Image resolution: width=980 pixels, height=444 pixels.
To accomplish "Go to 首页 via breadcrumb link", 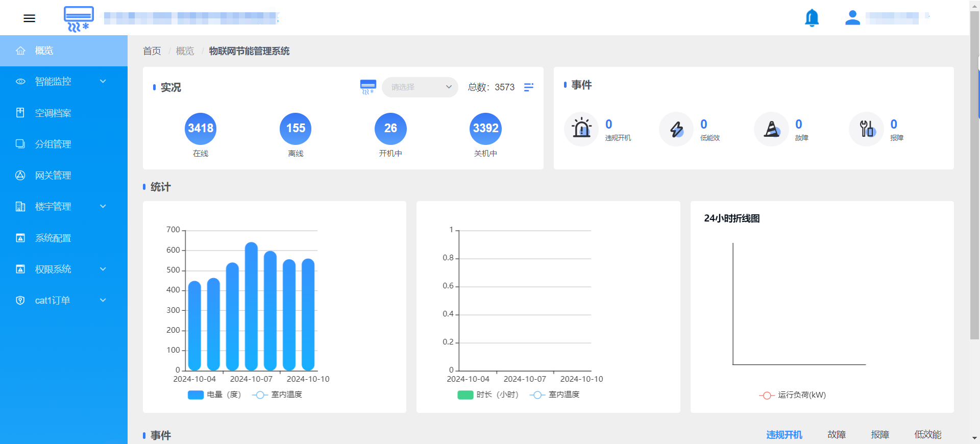I will (152, 51).
